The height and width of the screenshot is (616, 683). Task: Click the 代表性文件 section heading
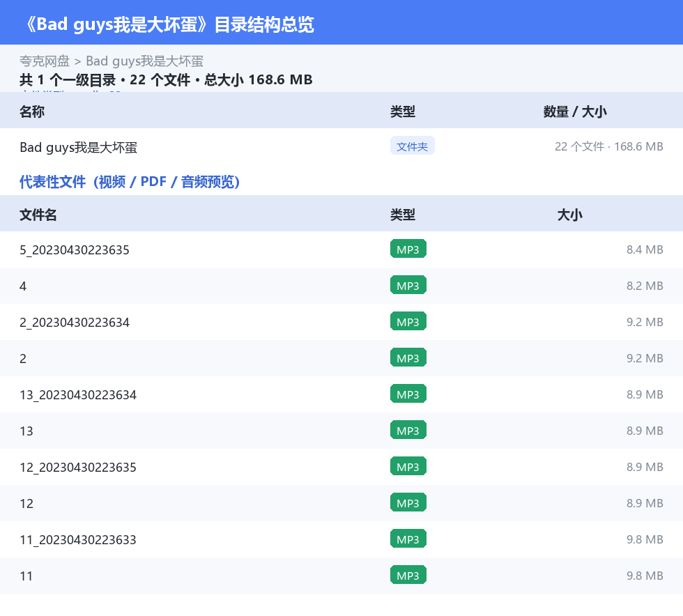[130, 182]
